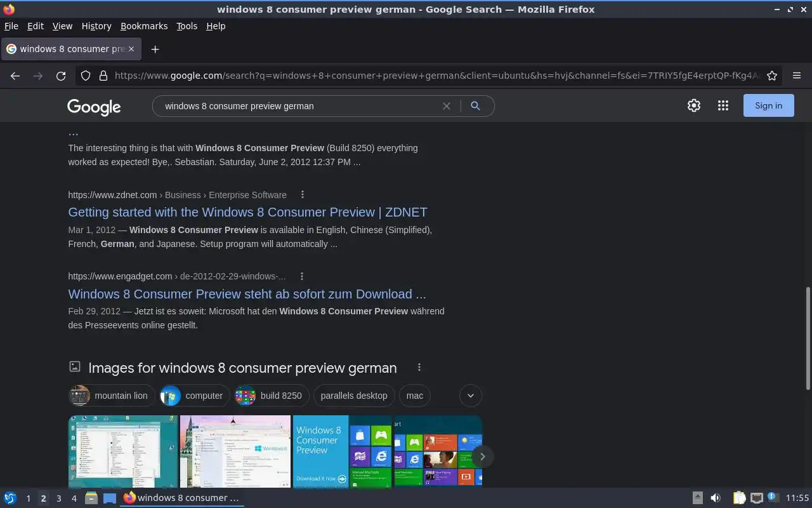Select the mountain lion filter chip
Image resolution: width=812 pixels, height=508 pixels.
click(x=110, y=396)
